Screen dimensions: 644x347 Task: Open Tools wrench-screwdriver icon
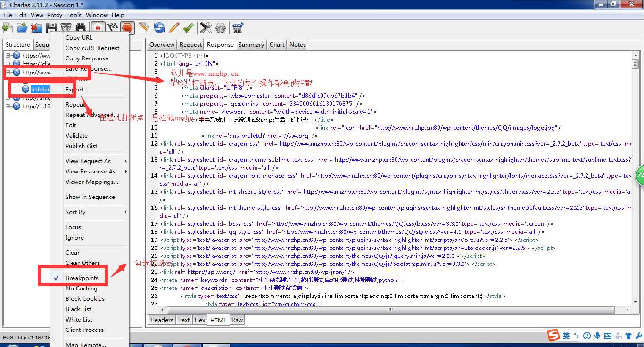pos(206,28)
